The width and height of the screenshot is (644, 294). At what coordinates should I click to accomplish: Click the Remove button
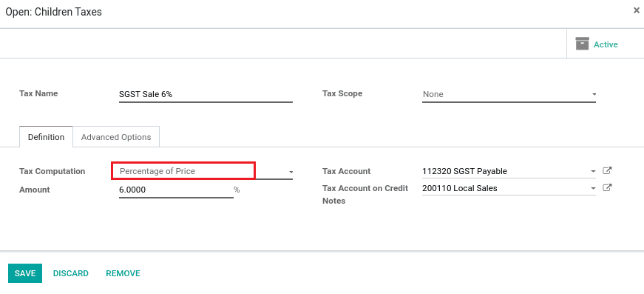pyautogui.click(x=123, y=273)
